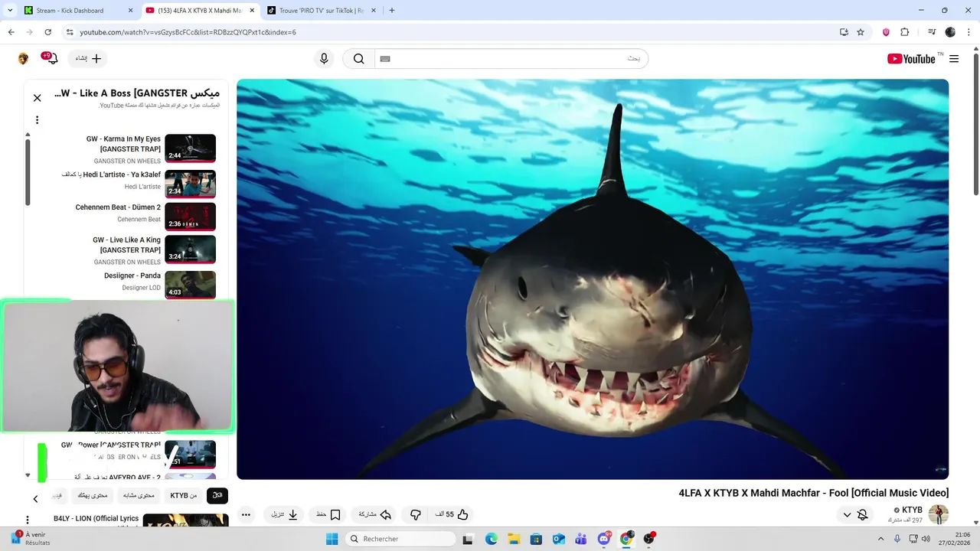Share the video
980x551 pixels.
[x=375, y=515]
